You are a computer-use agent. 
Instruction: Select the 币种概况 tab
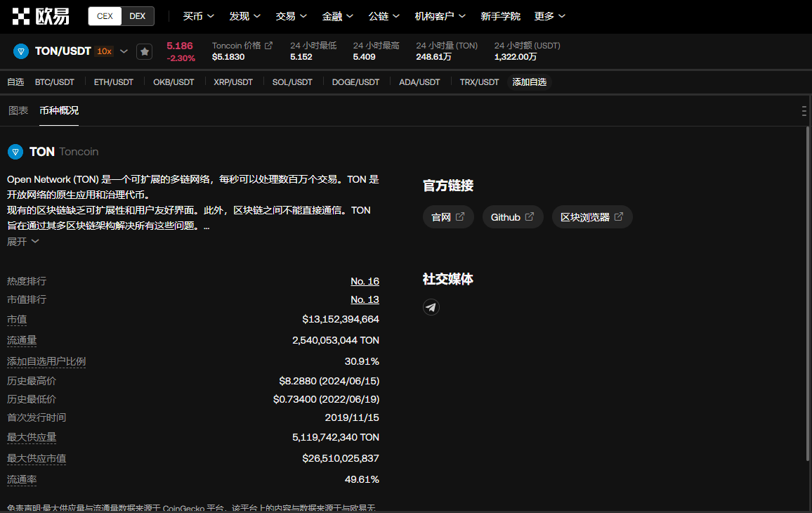pyautogui.click(x=59, y=110)
